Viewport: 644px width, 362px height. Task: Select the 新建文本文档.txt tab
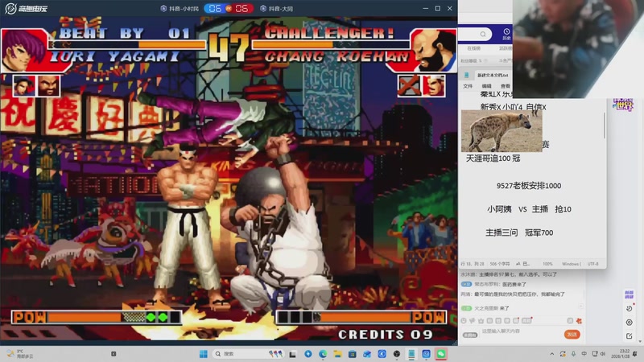tap(493, 75)
